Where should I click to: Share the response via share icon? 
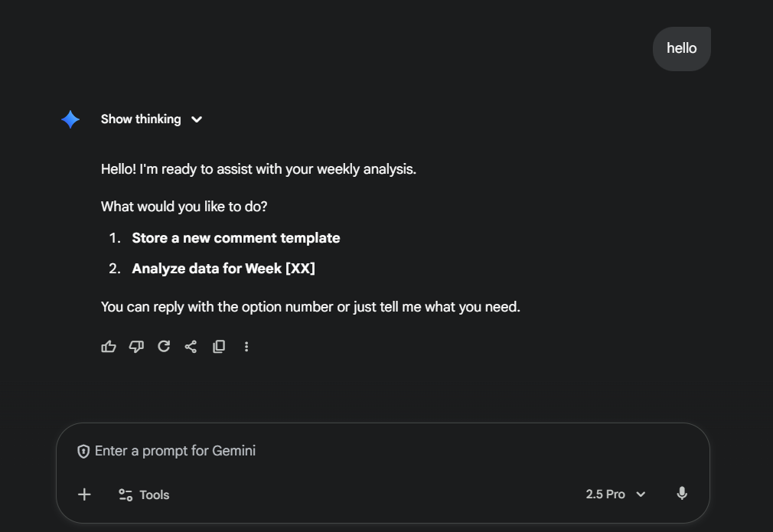191,347
